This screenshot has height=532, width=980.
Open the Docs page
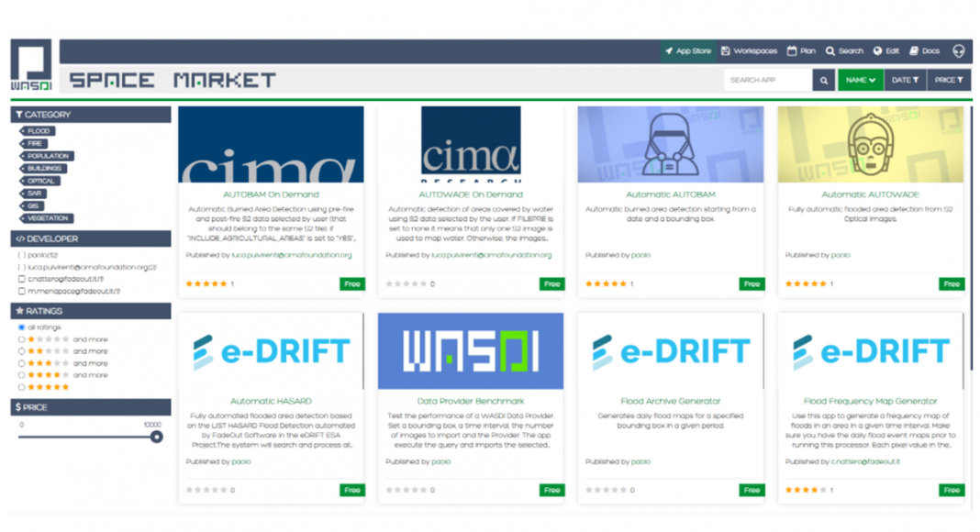(925, 51)
